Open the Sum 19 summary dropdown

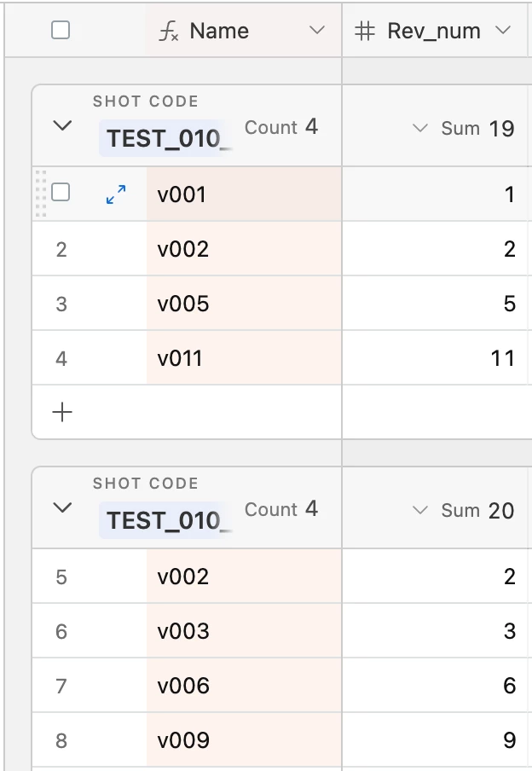pyautogui.click(x=465, y=129)
